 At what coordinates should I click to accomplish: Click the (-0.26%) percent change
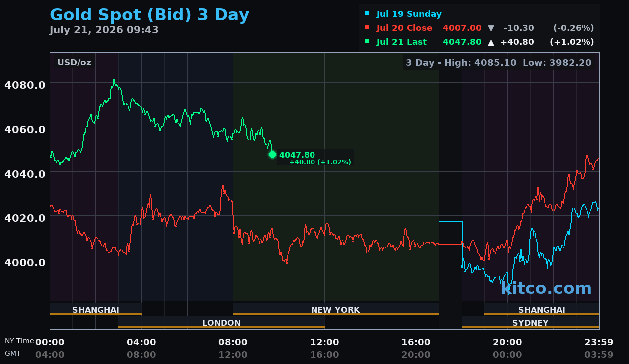[573, 28]
